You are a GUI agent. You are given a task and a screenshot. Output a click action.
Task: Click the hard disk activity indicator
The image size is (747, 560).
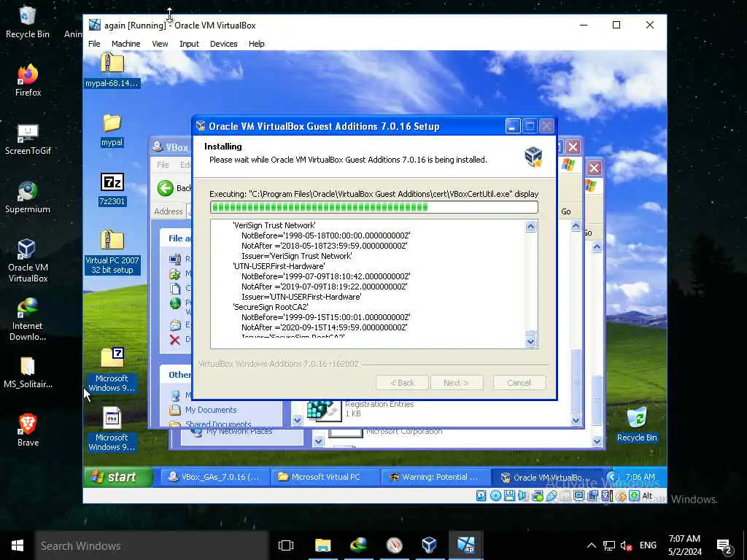(481, 496)
